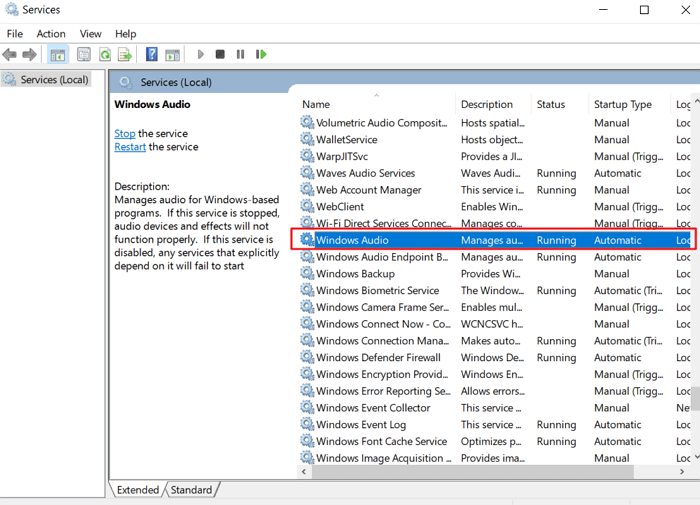Click the Refresh toolbar icon
The width and height of the screenshot is (700, 505).
pyautogui.click(x=105, y=54)
